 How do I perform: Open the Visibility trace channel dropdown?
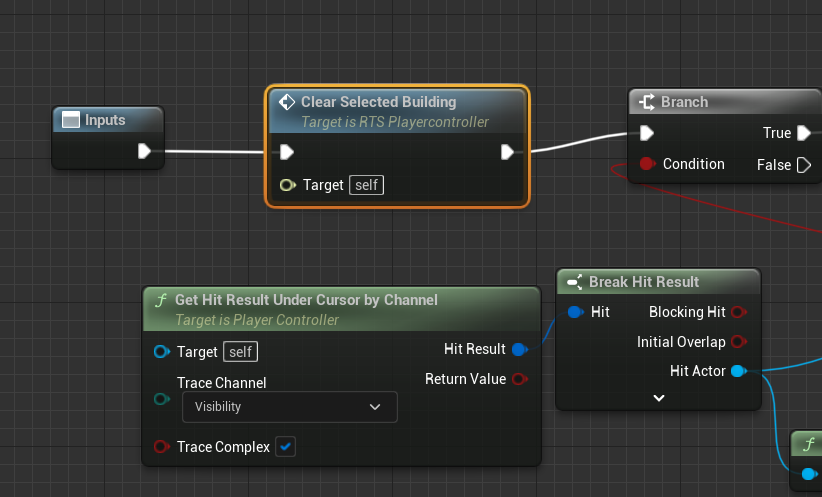pos(289,407)
